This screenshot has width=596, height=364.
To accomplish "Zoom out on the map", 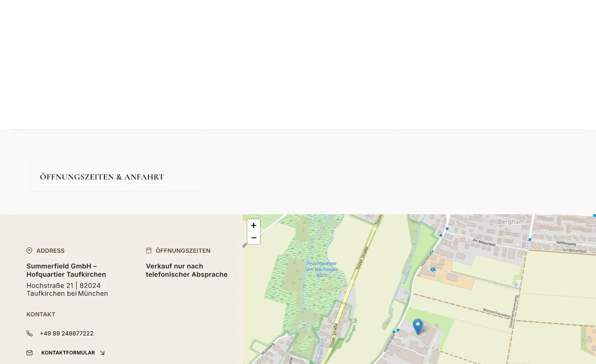I will (254, 238).
